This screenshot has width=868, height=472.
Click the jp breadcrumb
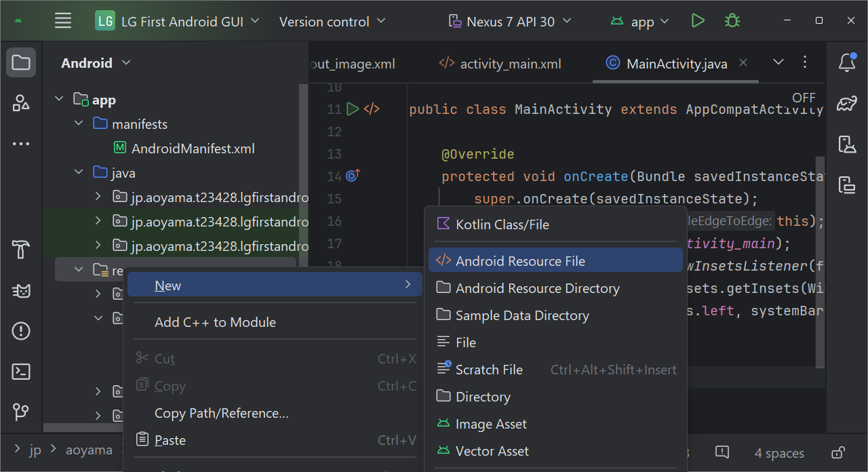point(35,450)
